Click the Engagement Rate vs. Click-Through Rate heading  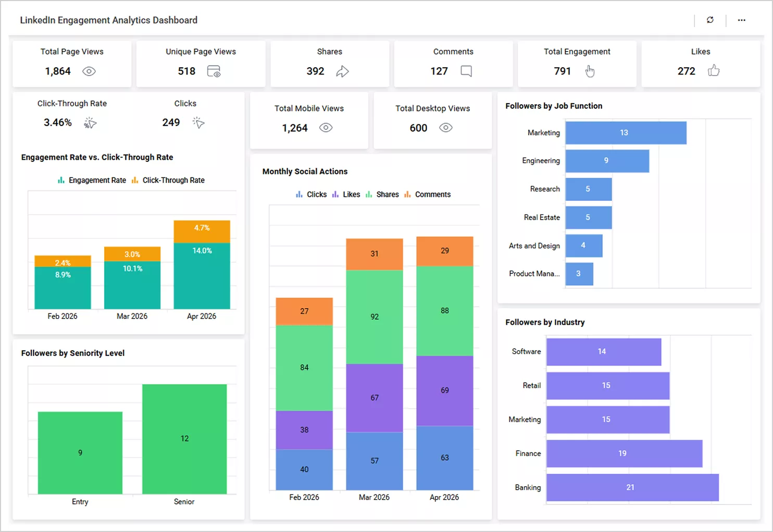[x=97, y=157]
